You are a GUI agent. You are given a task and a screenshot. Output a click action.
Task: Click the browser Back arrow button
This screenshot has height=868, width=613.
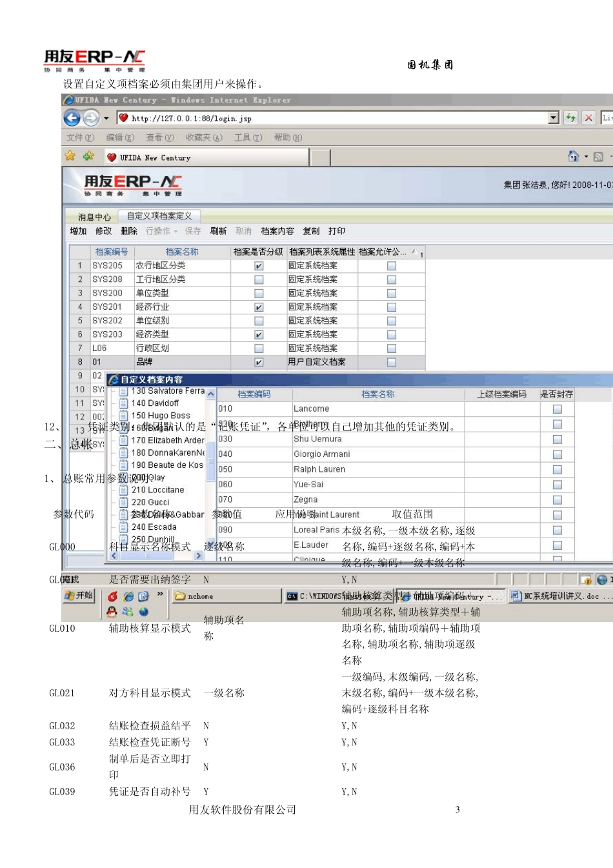72,118
